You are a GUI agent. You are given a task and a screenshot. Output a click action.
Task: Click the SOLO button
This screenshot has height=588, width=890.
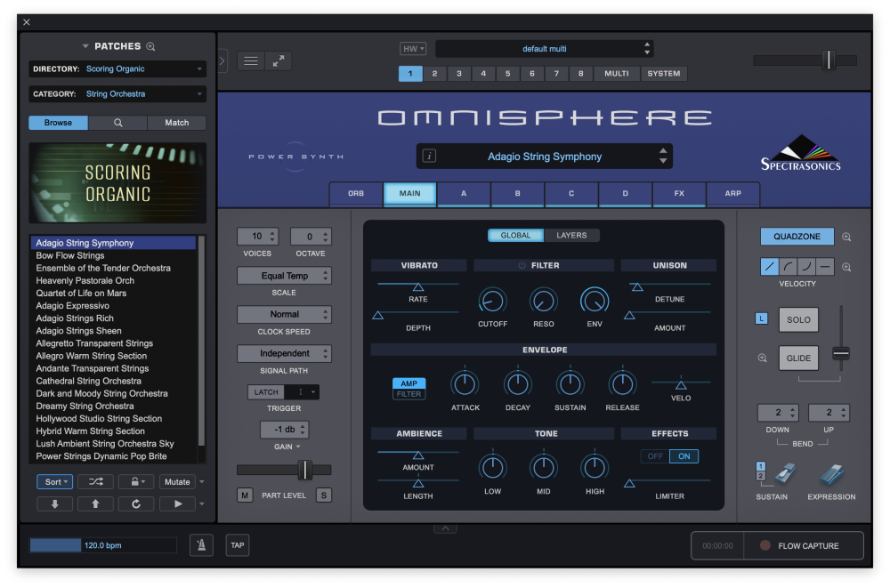pyautogui.click(x=798, y=320)
